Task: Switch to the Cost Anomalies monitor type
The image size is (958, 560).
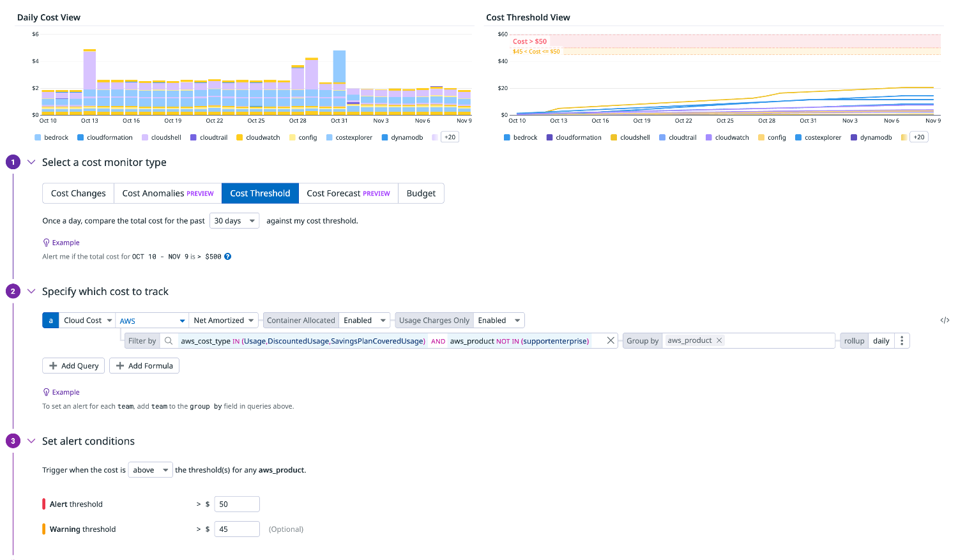Action: coord(167,193)
